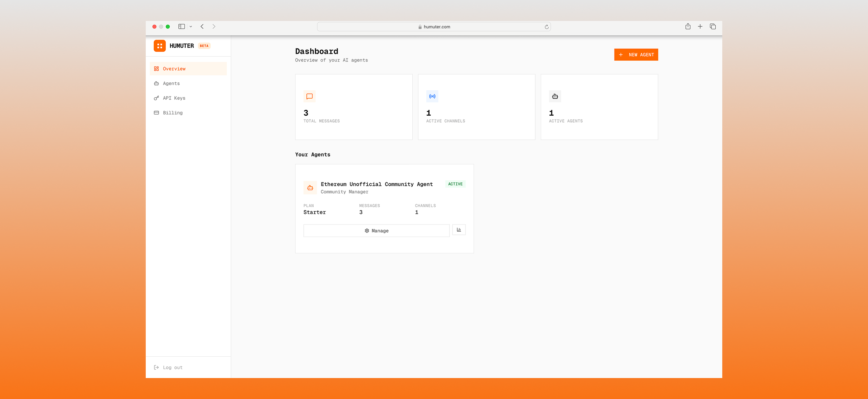Toggle the Safari sidebar
This screenshot has height=399, width=868.
click(182, 26)
